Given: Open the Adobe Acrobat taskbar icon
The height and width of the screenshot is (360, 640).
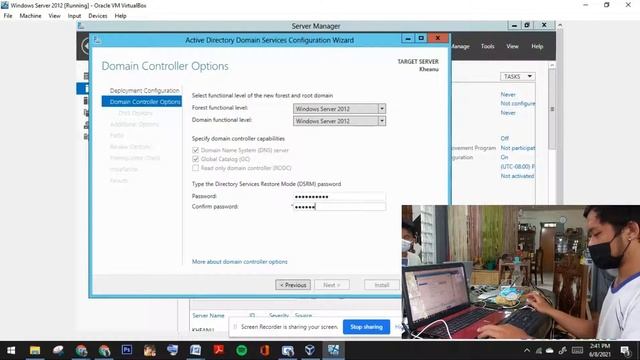Looking at the screenshot, I should (219, 350).
